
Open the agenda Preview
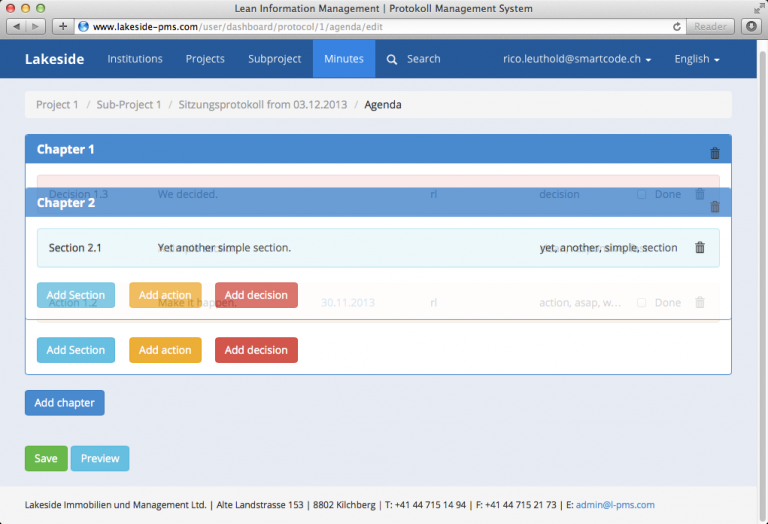[100, 458]
